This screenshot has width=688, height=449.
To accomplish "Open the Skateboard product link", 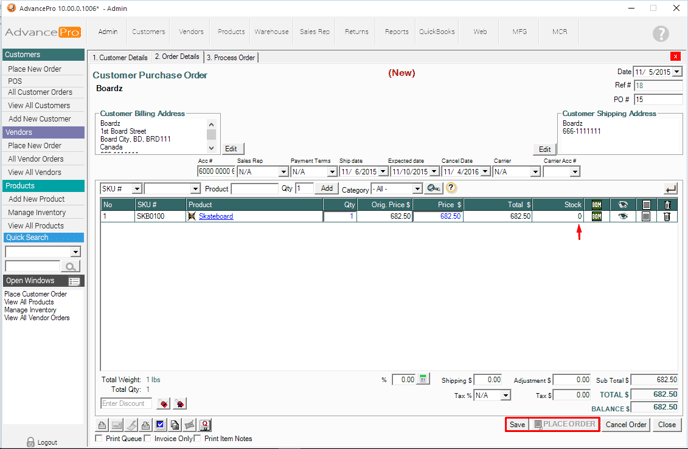I will click(215, 216).
